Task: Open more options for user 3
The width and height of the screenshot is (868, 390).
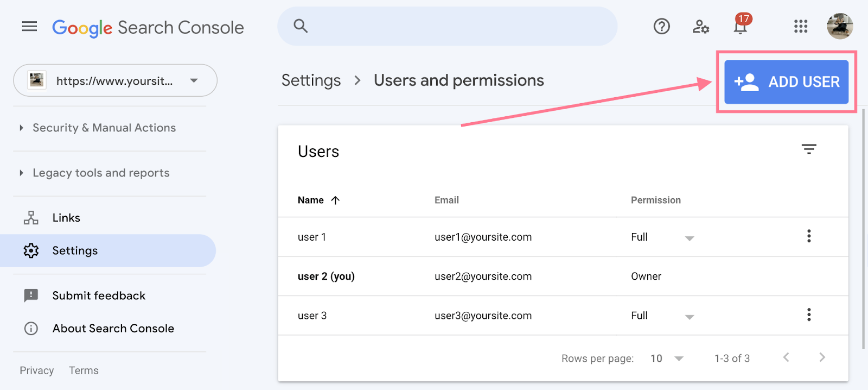Action: click(x=808, y=315)
